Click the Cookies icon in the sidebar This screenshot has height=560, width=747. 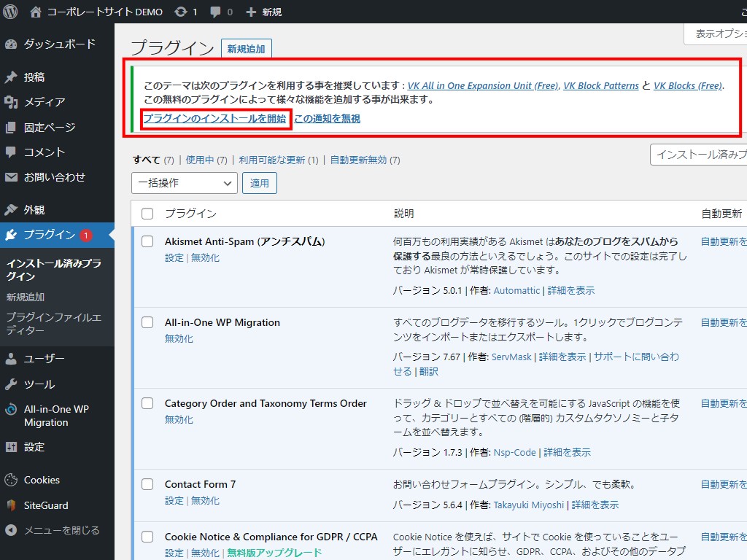tap(11, 480)
